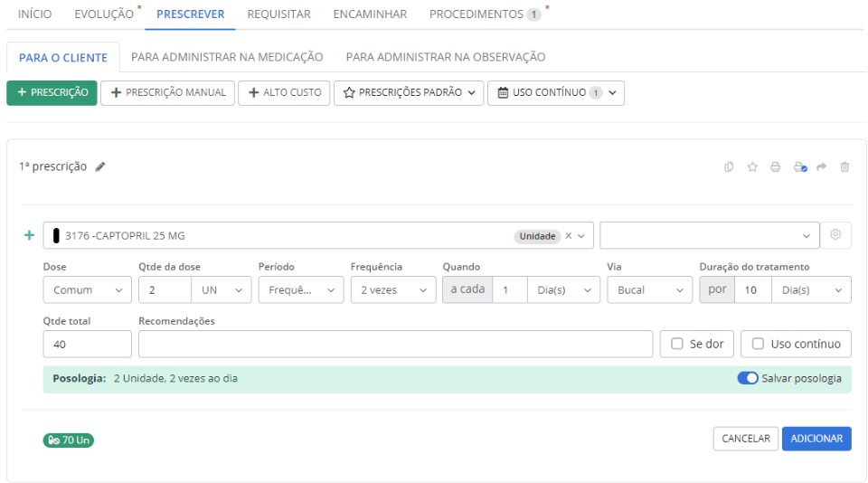Select the Para o Cliente sub-tab
Screen dimensions: 868x483
pos(63,58)
